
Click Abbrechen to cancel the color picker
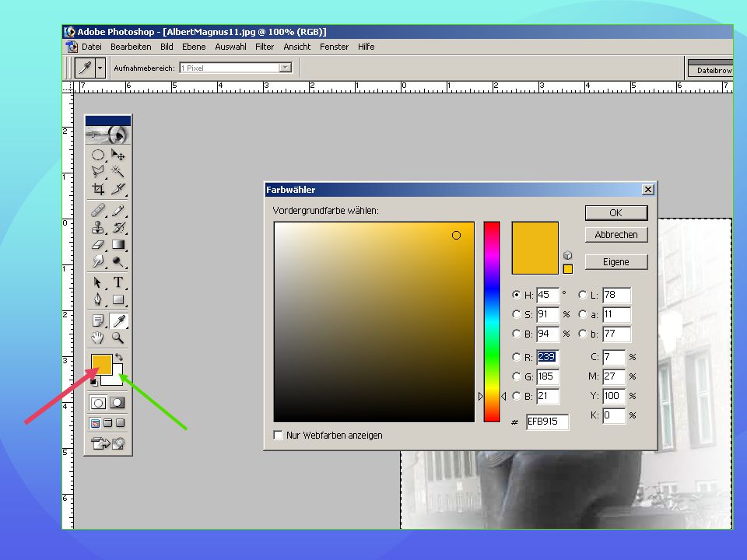616,235
